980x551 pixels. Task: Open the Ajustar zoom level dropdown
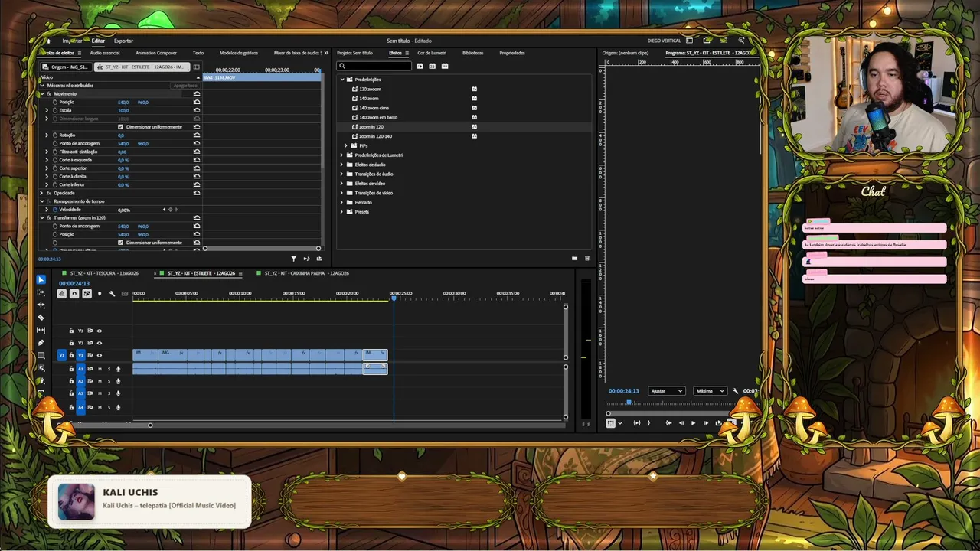[666, 391]
